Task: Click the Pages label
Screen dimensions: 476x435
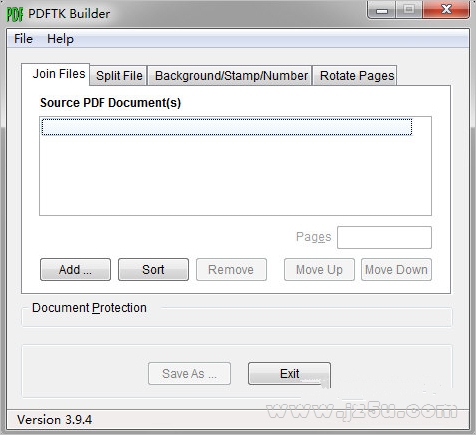Action: pyautogui.click(x=313, y=237)
